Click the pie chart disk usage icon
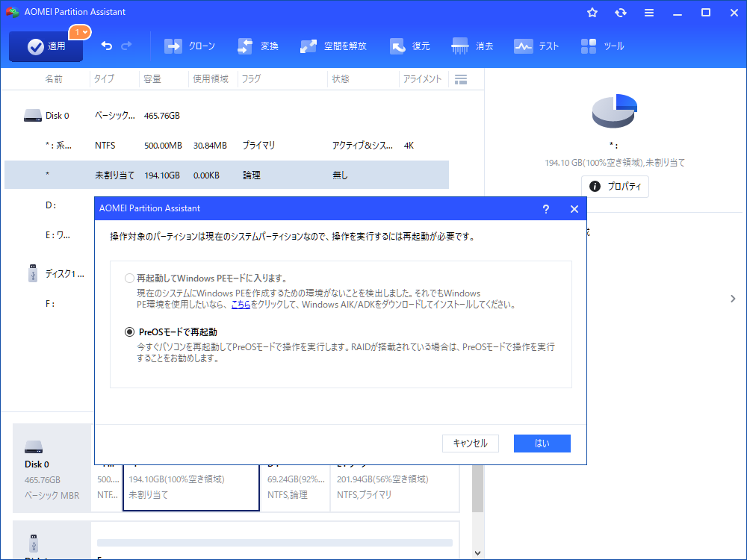 coord(615,111)
